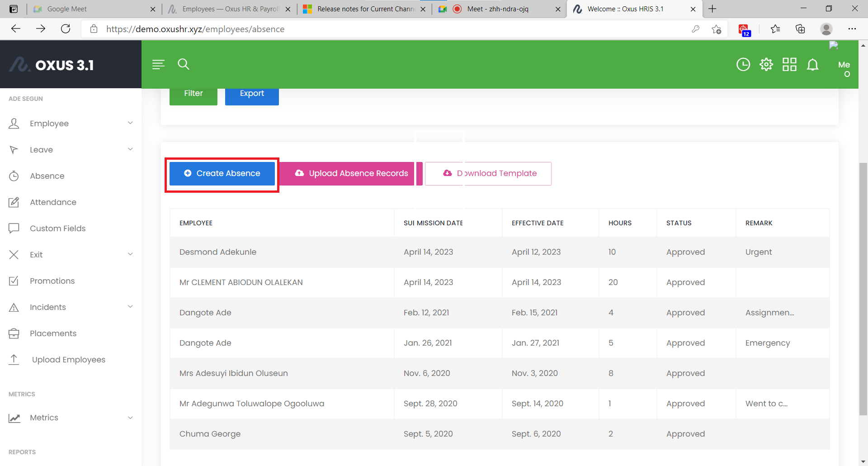868x466 pixels.
Task: Click the Absence clock icon in sidebar
Action: click(x=14, y=176)
